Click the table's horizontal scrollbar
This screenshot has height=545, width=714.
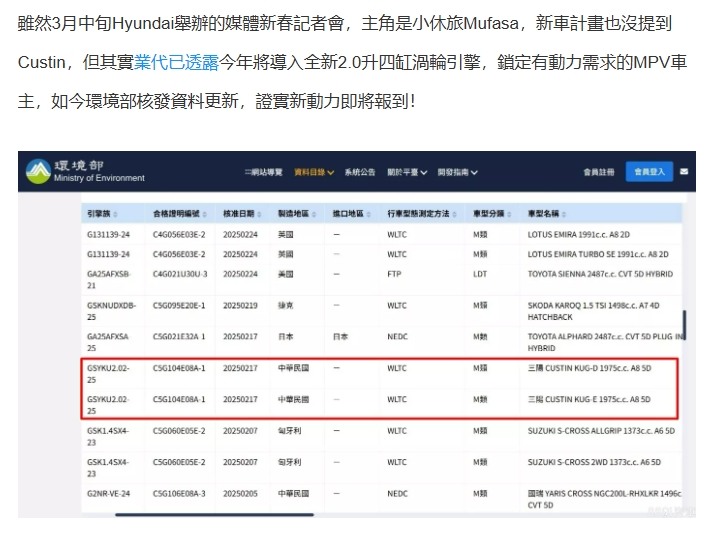coord(214,514)
